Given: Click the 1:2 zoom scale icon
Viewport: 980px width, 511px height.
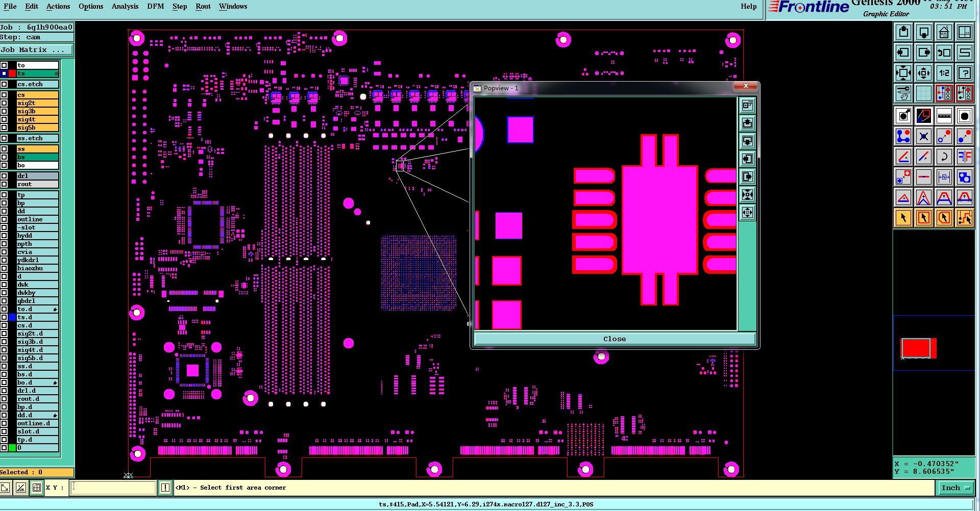Looking at the screenshot, I should [944, 73].
